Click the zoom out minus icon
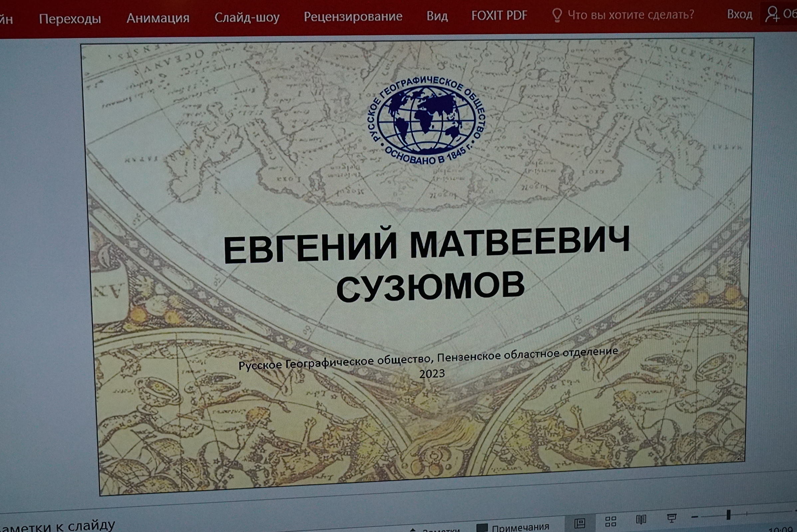 695,517
